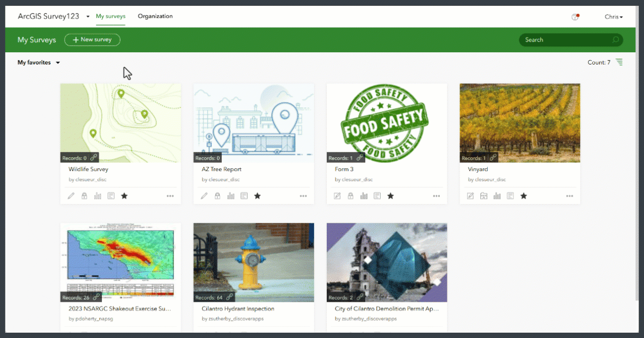Screen dimensions: 644x338
Task: Open City of Cilantro Demolition Permit title
Action: 387,309
